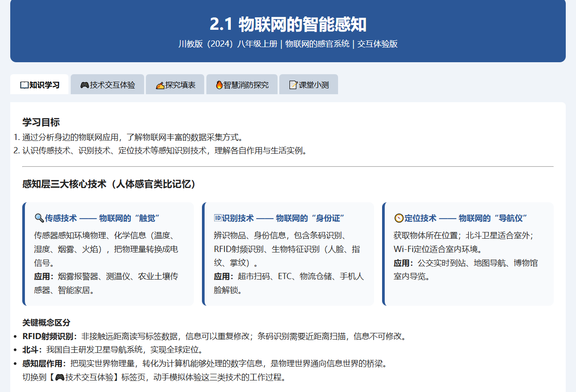Click the 定位技术 card body text

point(466,256)
